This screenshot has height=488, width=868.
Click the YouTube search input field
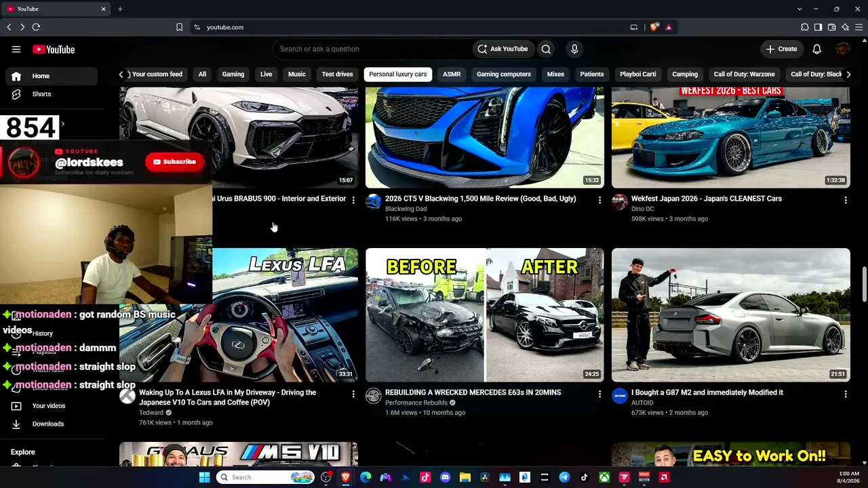coord(373,49)
